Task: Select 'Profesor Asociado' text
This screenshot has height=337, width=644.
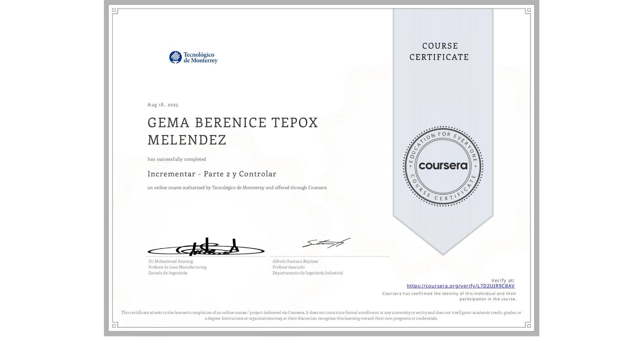Action: coord(289,267)
